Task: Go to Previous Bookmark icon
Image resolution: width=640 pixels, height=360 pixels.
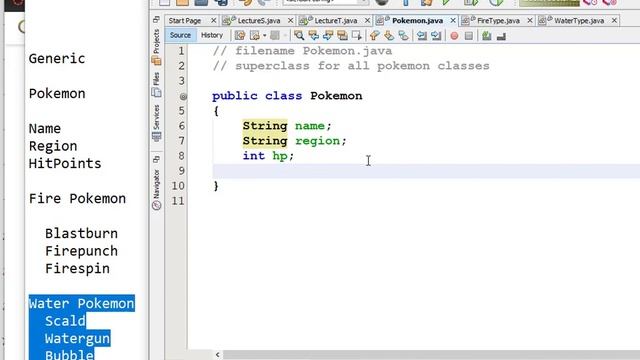Action: coord(374,36)
